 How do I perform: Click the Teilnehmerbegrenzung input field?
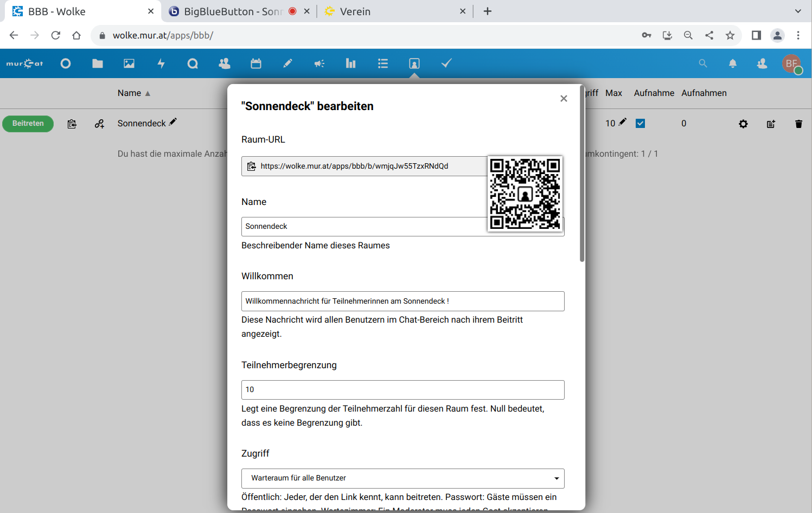point(402,390)
